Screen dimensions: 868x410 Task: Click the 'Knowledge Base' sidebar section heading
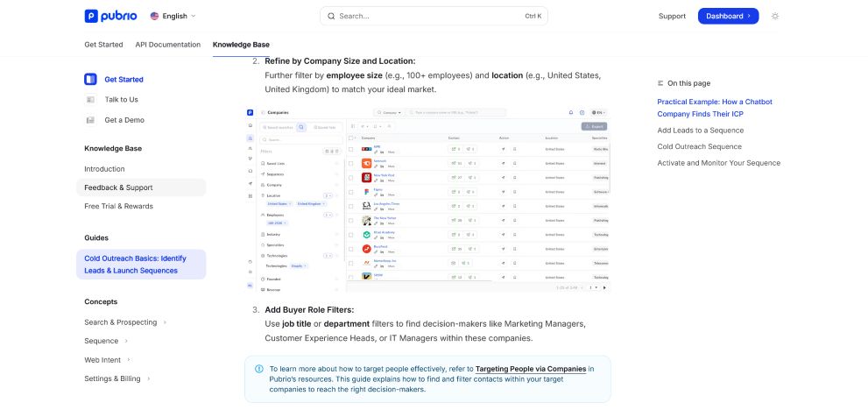click(x=113, y=148)
